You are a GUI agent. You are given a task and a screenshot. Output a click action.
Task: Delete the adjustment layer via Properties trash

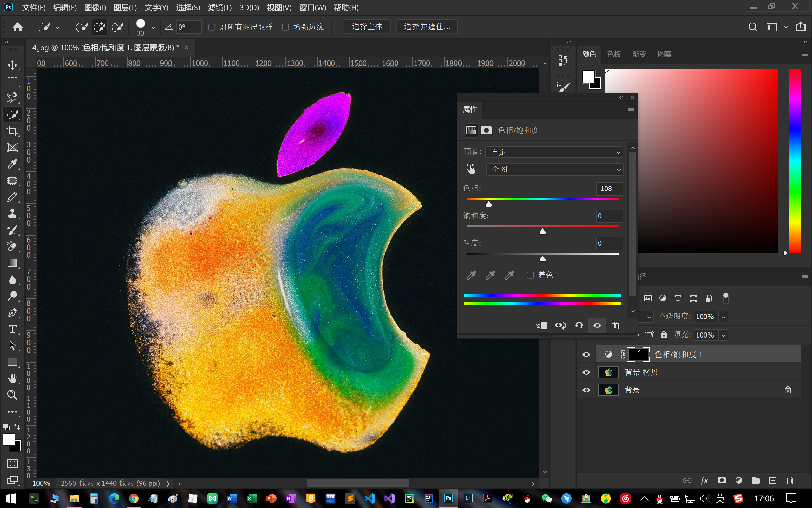615,325
